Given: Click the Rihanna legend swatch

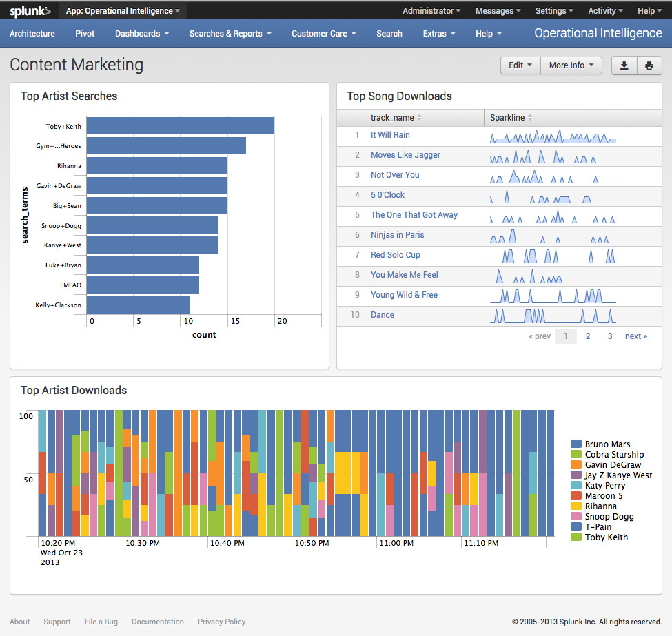Looking at the screenshot, I should point(576,506).
